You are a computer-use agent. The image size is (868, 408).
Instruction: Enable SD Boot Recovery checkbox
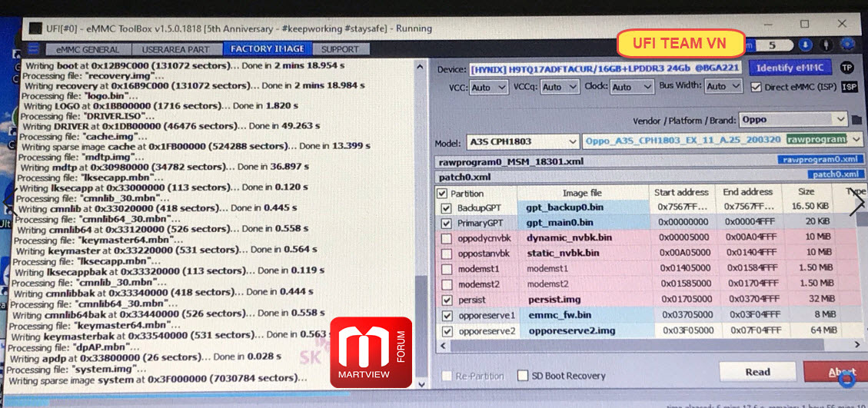pos(522,375)
